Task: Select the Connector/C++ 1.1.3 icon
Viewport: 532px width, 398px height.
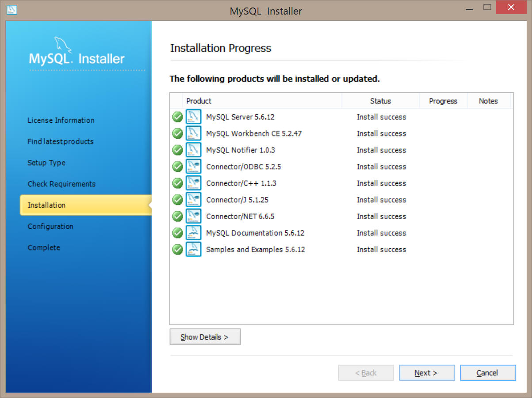Action: click(x=193, y=183)
